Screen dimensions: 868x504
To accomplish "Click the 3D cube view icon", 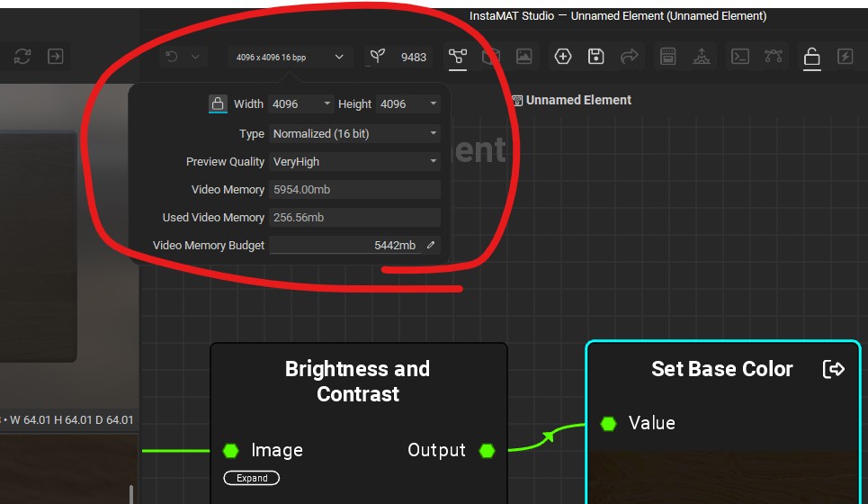I will pyautogui.click(x=491, y=57).
